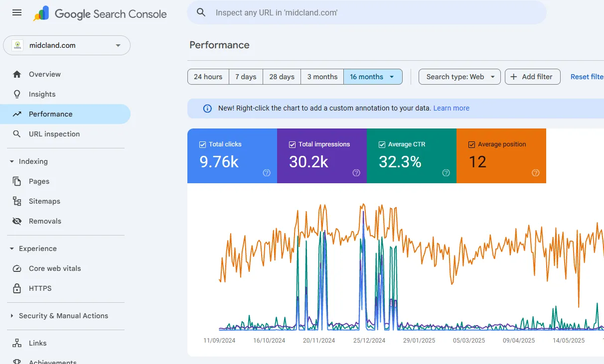Expand the Search type: Web dropdown

pos(459,77)
